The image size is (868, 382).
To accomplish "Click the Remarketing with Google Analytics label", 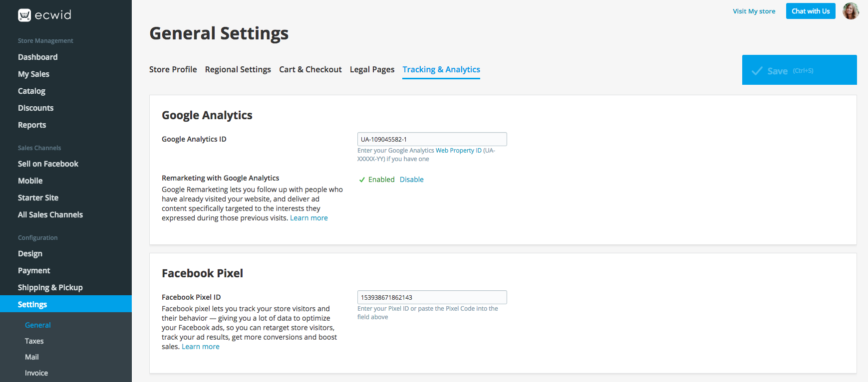I will [221, 178].
